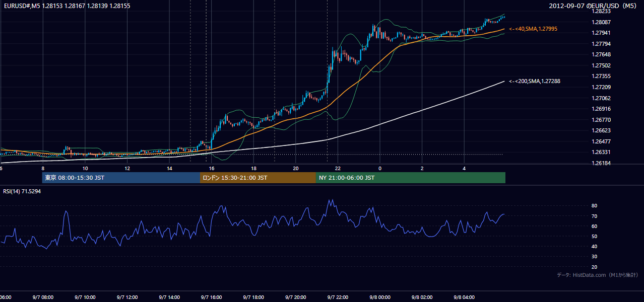Image resolution: width=644 pixels, height=302 pixels.
Task: Click price axis value 1.27355
Action: [602, 76]
